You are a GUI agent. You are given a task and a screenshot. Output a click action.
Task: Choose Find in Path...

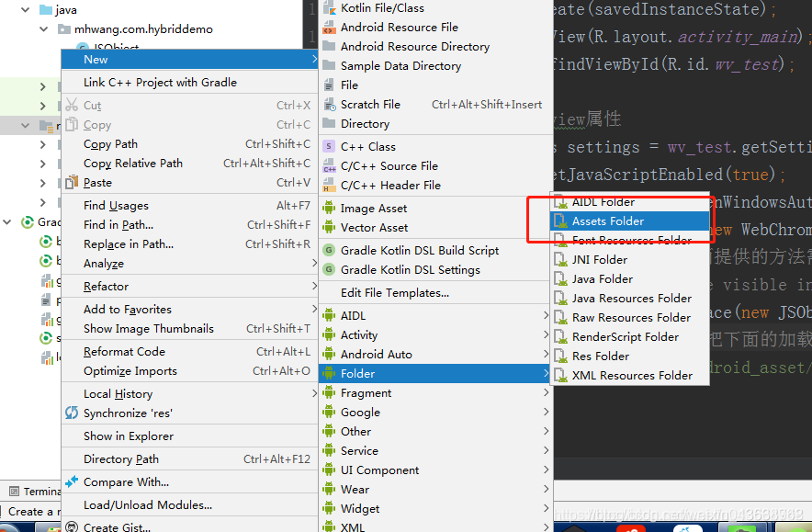(x=189, y=225)
